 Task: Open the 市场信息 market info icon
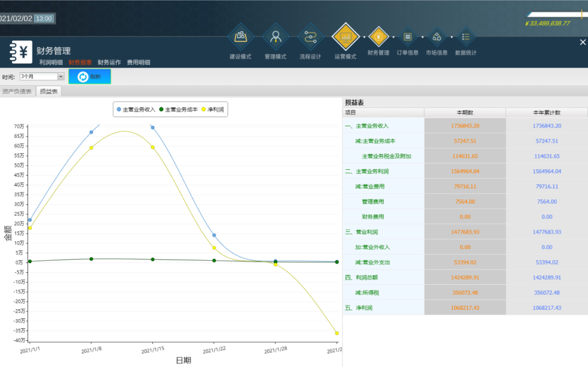[x=437, y=36]
